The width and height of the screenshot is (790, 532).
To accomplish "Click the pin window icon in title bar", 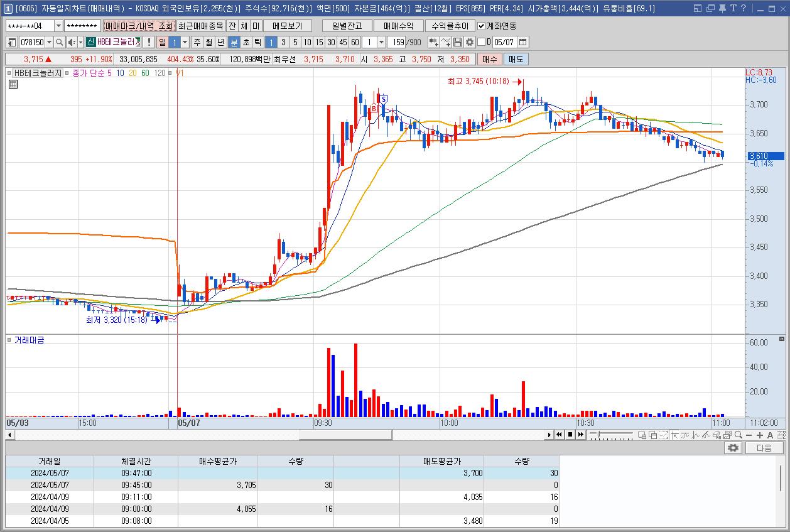I will coord(722,8).
